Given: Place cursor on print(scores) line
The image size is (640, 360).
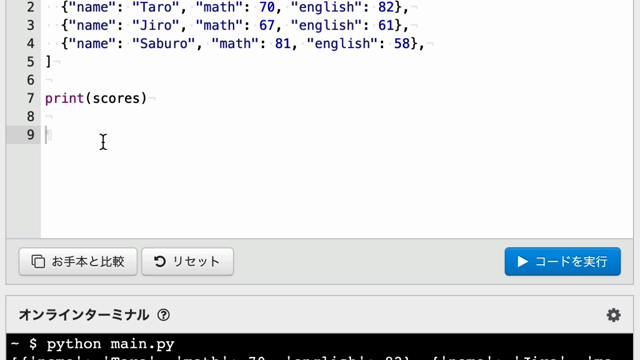Looking at the screenshot, I should 96,98.
